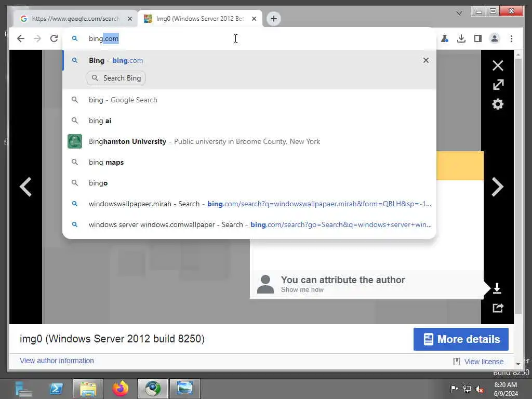532x399 pixels.
Task: Click the Binghamton University logo icon
Action: click(x=75, y=141)
